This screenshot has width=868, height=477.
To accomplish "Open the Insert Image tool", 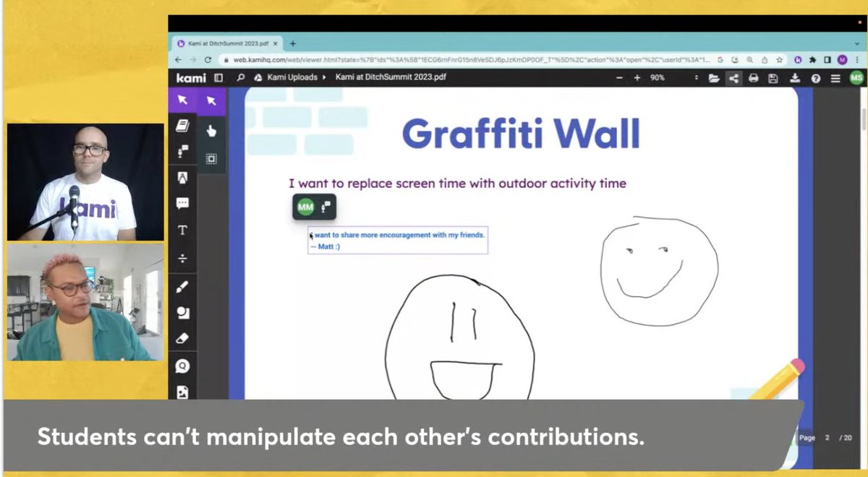I will point(182,392).
